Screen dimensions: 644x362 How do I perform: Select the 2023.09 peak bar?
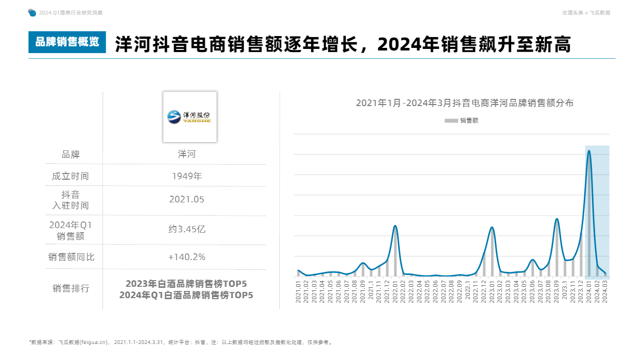tap(556, 248)
